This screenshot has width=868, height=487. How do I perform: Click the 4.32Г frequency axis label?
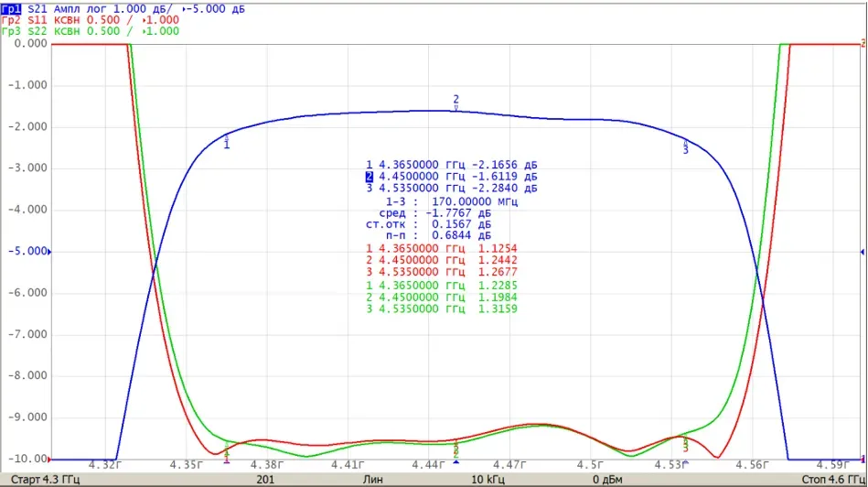(x=104, y=465)
